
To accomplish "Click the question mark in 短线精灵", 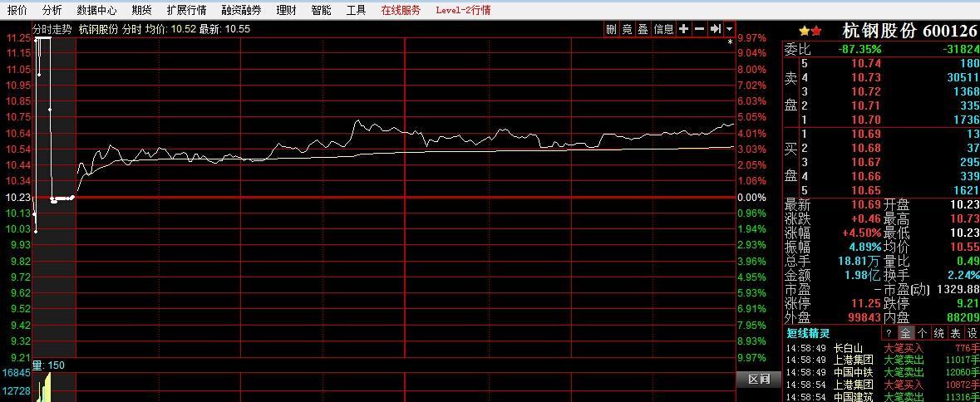I will (889, 333).
